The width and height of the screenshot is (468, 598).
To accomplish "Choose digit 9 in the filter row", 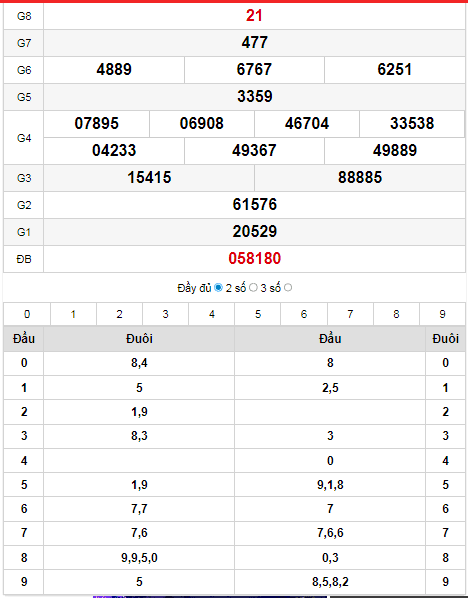I will [x=442, y=314].
